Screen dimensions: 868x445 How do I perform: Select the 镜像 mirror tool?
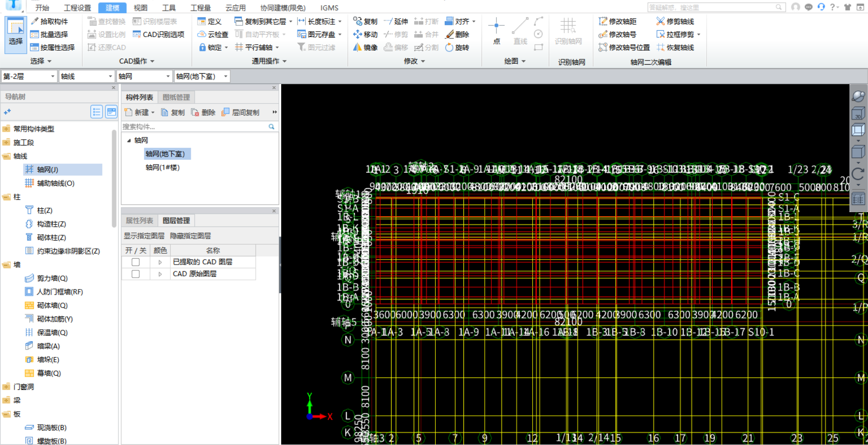click(x=365, y=47)
